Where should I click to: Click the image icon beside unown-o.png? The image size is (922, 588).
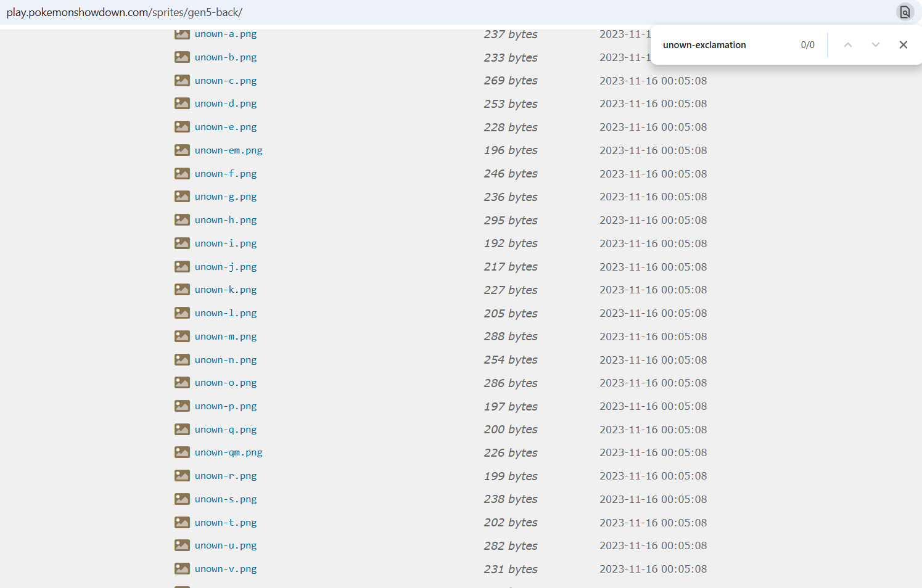[x=182, y=383]
